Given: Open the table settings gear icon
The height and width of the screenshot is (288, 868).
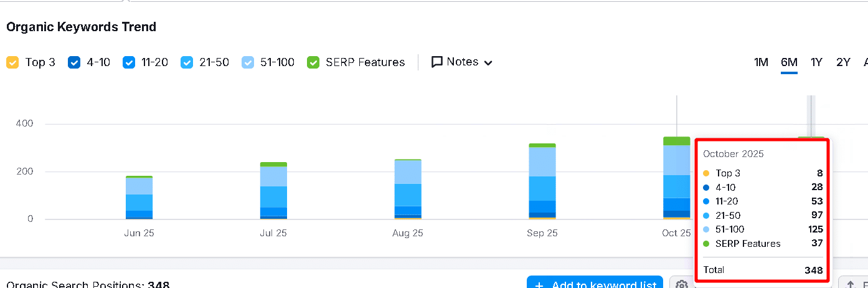Looking at the screenshot, I should pos(682,284).
